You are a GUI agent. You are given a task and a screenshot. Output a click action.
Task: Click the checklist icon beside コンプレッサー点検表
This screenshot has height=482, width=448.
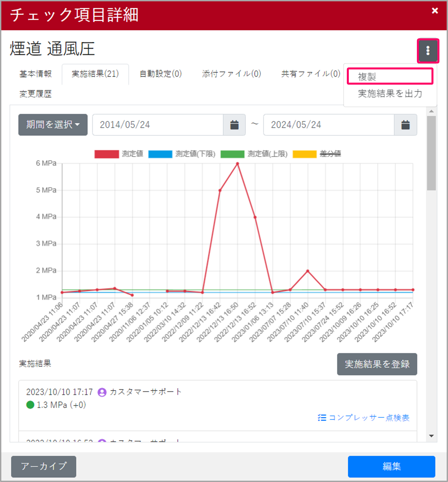(x=322, y=418)
